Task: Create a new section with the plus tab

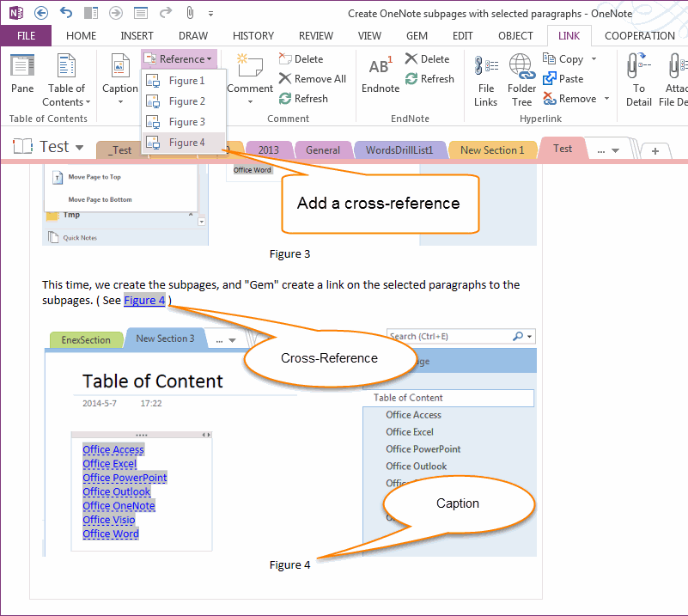Action: tap(655, 151)
